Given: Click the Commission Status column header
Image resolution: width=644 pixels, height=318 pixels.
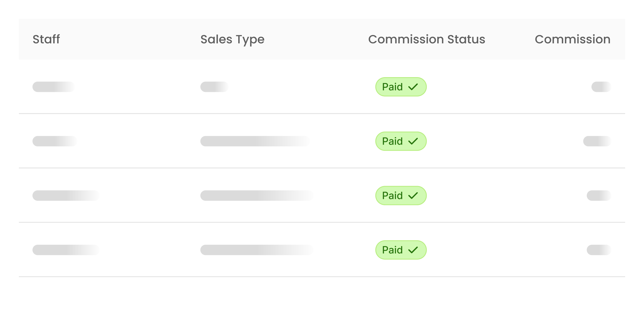Looking at the screenshot, I should (426, 39).
